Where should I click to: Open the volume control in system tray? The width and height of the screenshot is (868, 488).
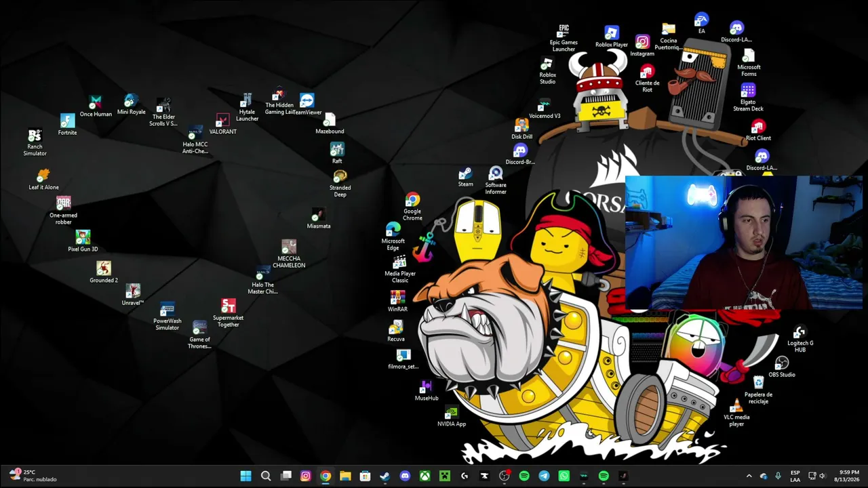pos(823,476)
